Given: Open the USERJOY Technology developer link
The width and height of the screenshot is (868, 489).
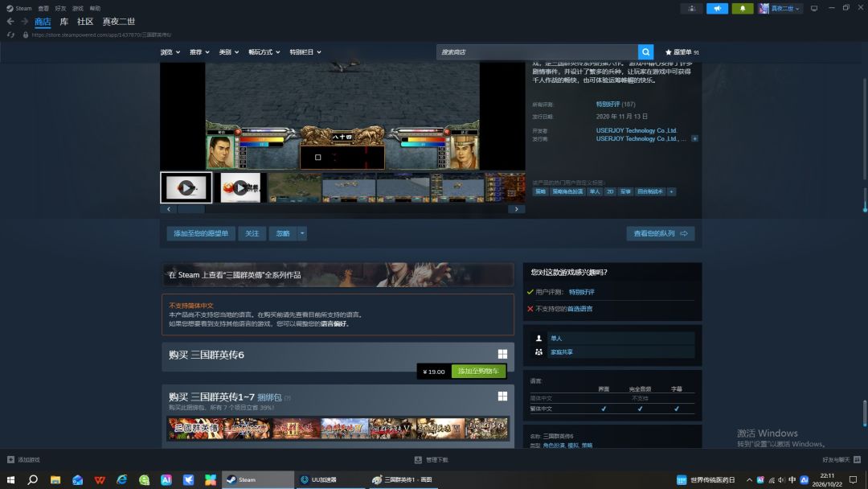Looking at the screenshot, I should coord(637,131).
